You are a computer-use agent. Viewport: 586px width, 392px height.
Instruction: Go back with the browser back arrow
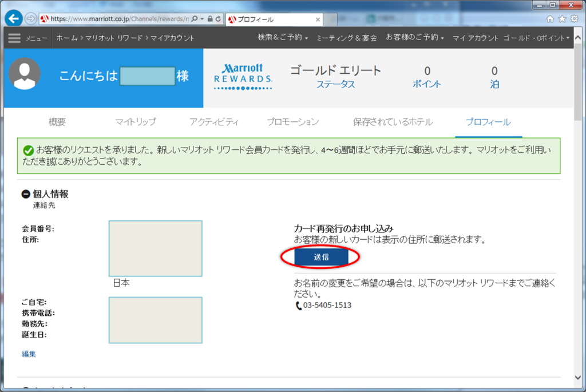tap(14, 18)
